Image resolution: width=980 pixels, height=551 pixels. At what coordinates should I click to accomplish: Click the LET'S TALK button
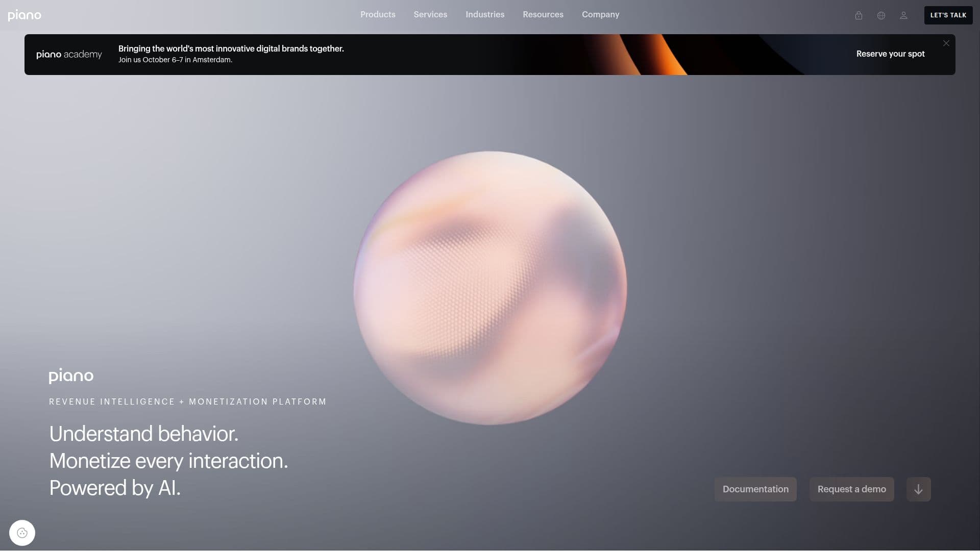(x=948, y=15)
